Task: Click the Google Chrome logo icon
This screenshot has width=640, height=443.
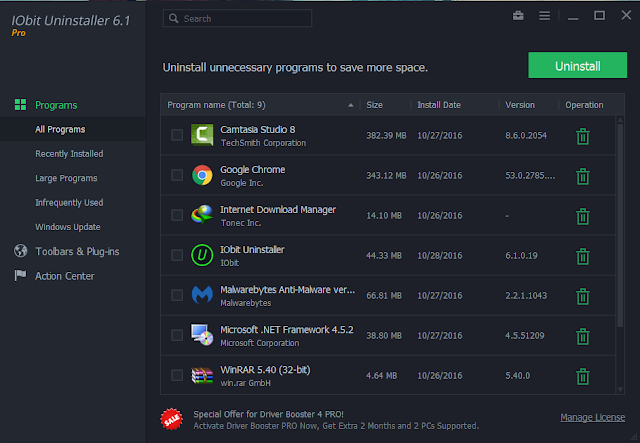Action: pyautogui.click(x=202, y=175)
